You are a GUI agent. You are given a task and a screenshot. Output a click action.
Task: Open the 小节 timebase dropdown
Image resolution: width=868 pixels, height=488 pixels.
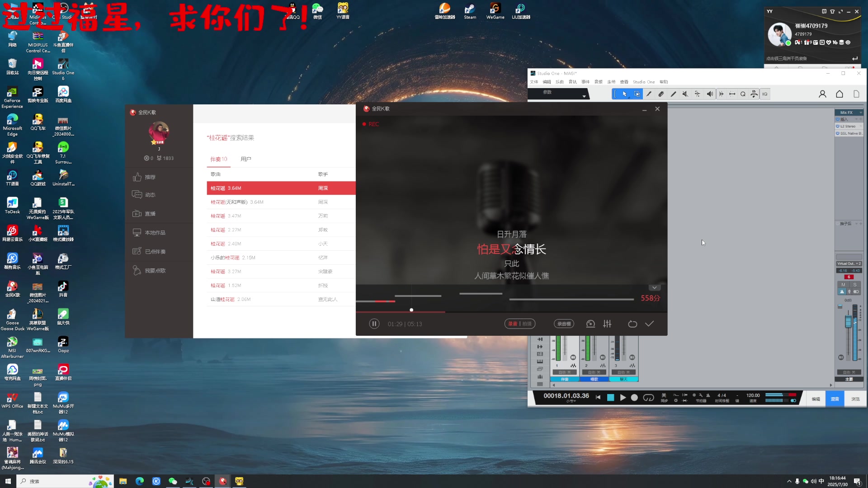pos(571,401)
